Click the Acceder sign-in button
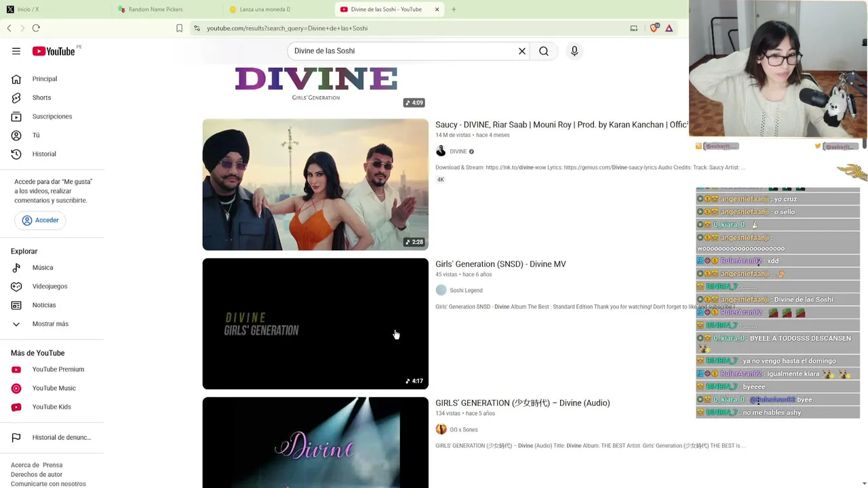Image resolution: width=868 pixels, height=488 pixels. click(x=40, y=220)
